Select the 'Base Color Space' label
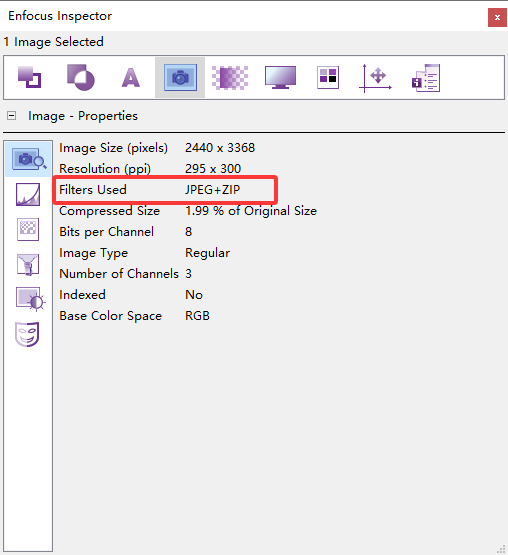Image resolution: width=508 pixels, height=555 pixels. click(110, 316)
